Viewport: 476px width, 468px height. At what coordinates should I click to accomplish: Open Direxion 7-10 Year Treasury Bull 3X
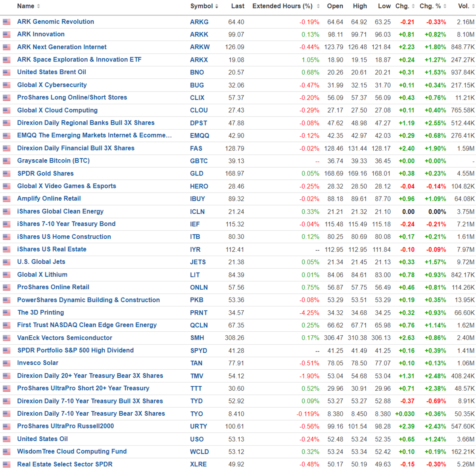pos(90,401)
